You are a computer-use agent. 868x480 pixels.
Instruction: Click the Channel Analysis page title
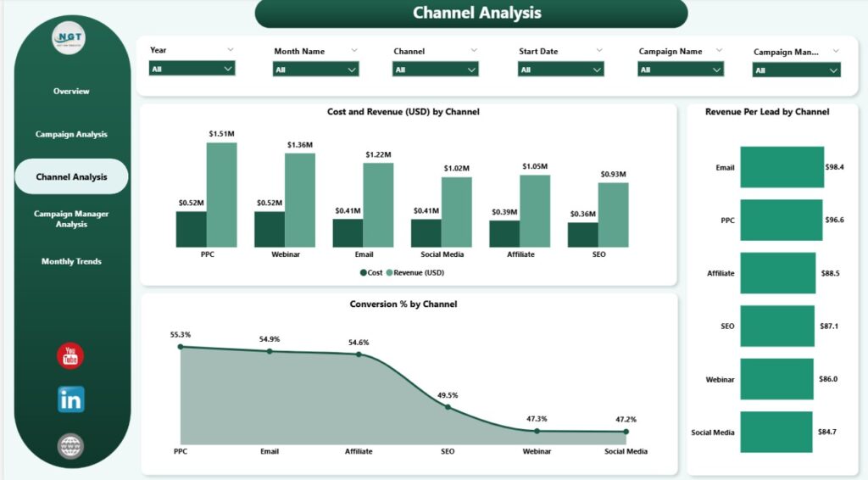[476, 13]
